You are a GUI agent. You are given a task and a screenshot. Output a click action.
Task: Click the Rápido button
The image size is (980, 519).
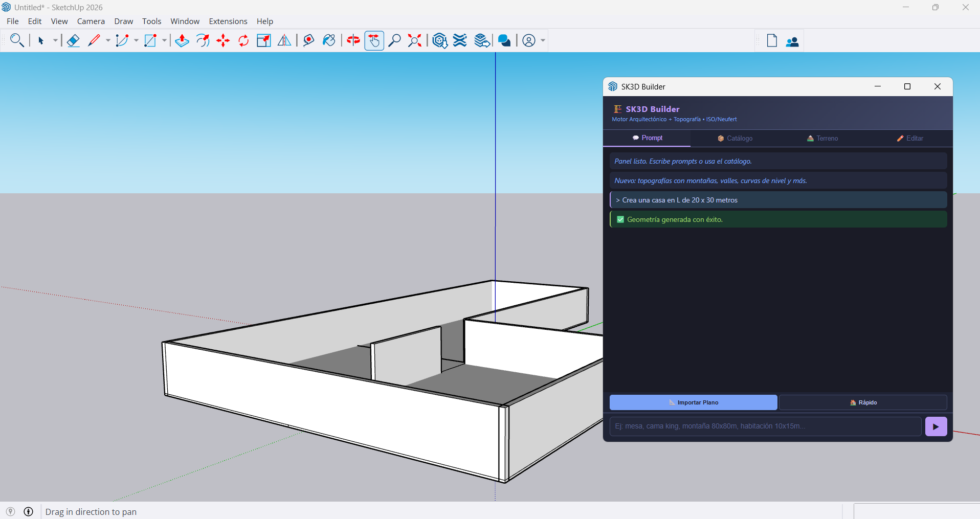pos(864,402)
